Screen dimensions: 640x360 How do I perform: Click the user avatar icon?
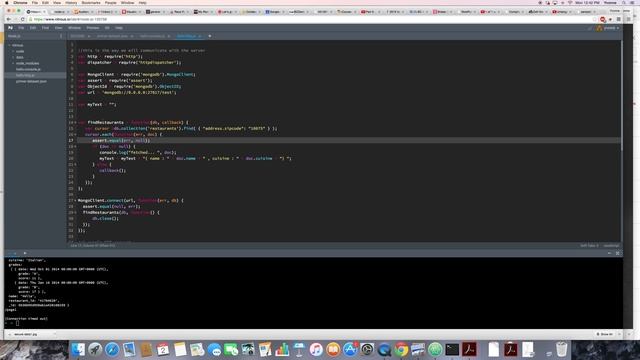[599, 28]
